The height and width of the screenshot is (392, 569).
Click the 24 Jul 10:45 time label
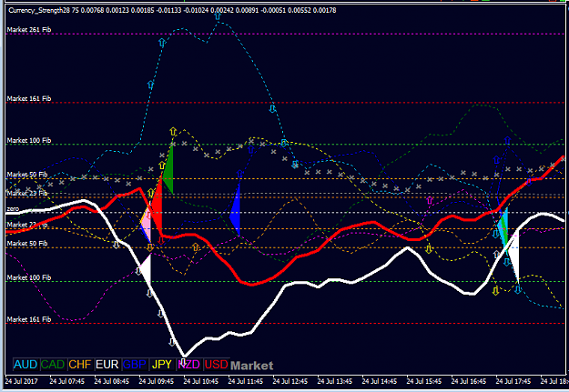[x=200, y=381]
